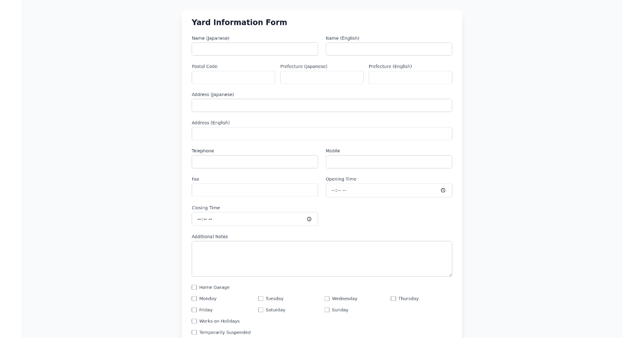Screen dimensions: 644x338
Task: Select the Fax input field
Action: pyautogui.click(x=255, y=190)
